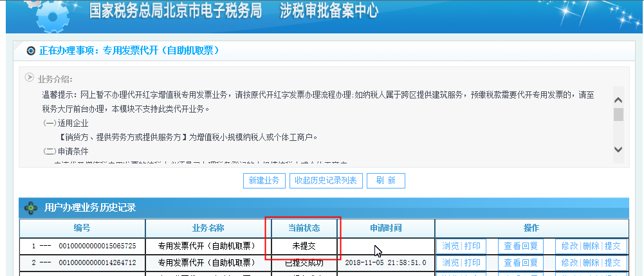The height and width of the screenshot is (276, 644).
Task: Collapse the list via 收起历史记录列表
Action: [326, 181]
